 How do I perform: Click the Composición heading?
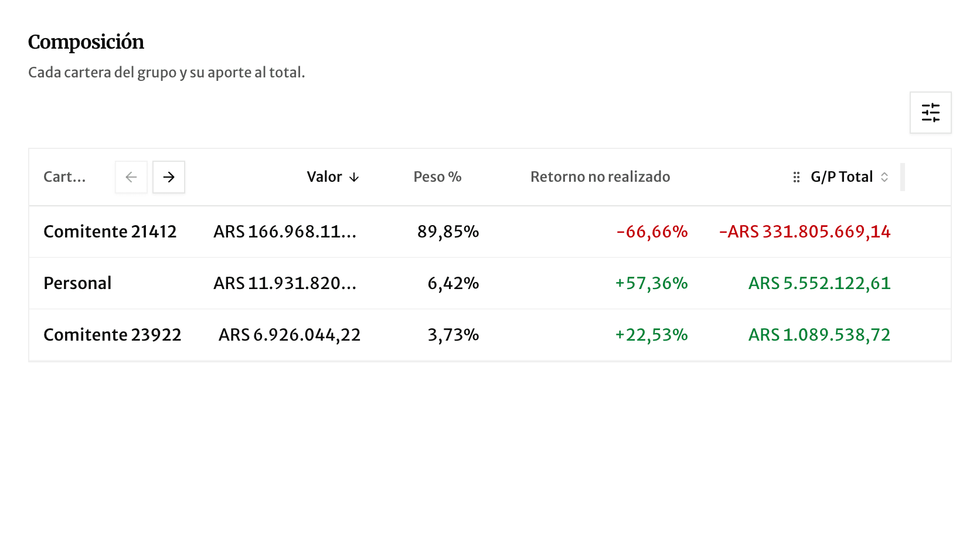pos(86,42)
